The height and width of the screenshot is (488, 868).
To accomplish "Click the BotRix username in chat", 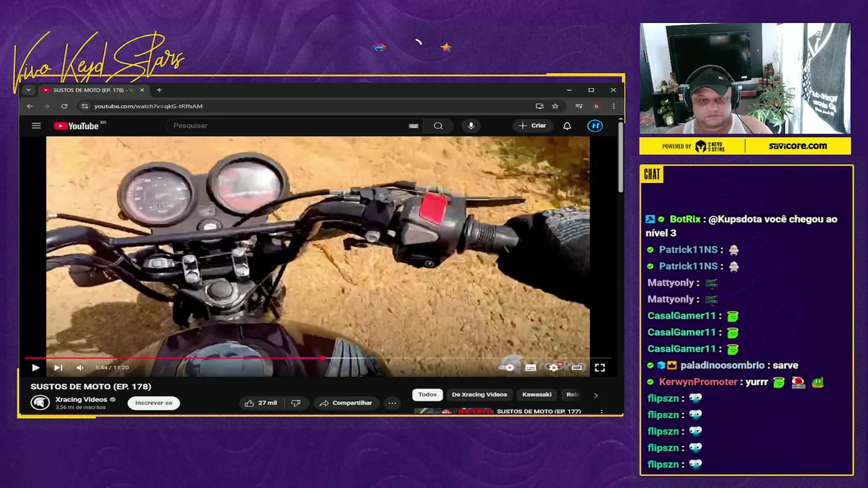I will click(x=685, y=219).
